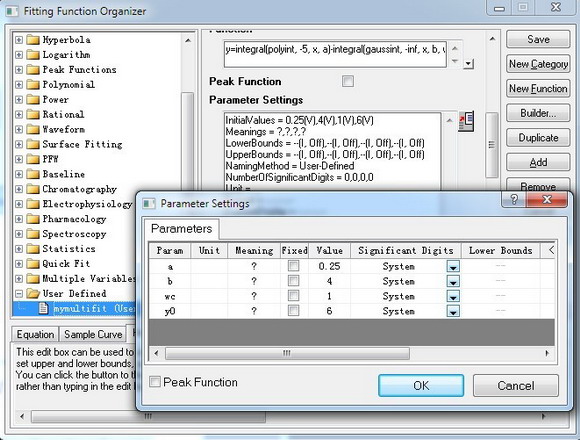
Task: Click the Duplicate button
Action: 538,138
